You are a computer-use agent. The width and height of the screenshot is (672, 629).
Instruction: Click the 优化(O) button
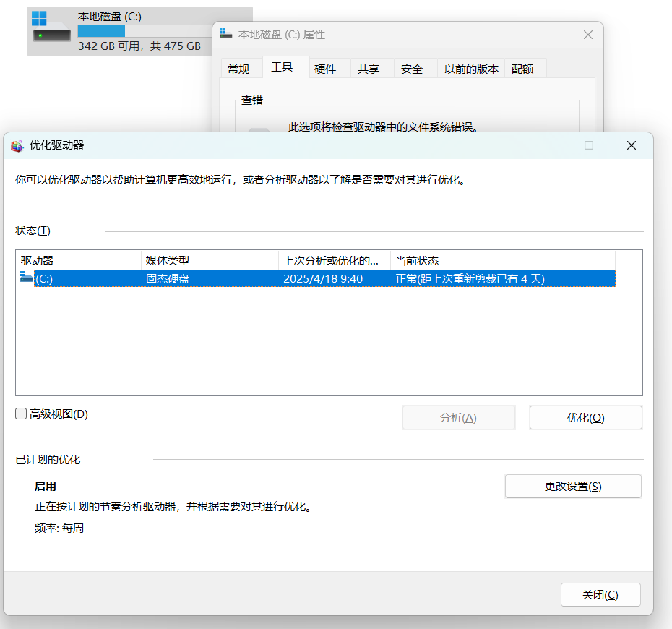pos(585,418)
